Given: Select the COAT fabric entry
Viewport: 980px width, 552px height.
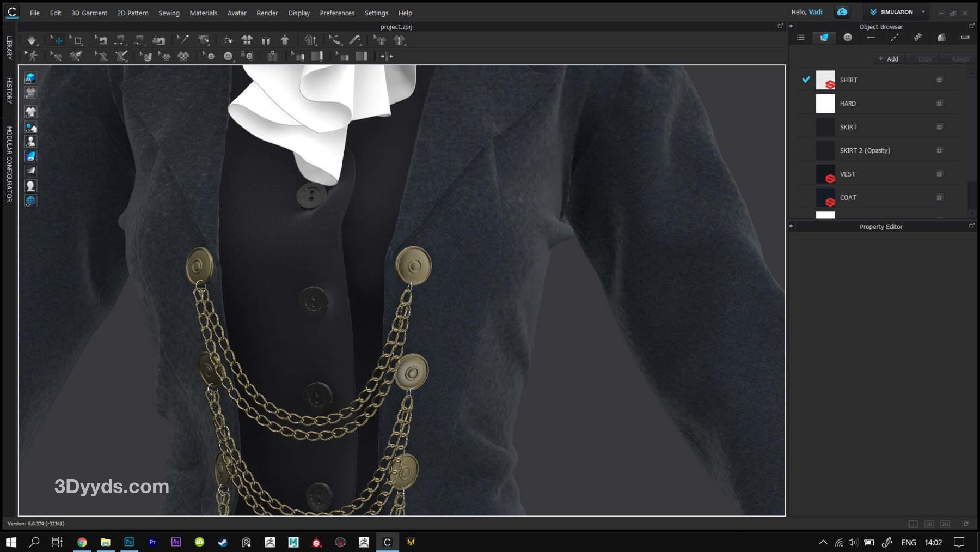Looking at the screenshot, I should click(848, 197).
